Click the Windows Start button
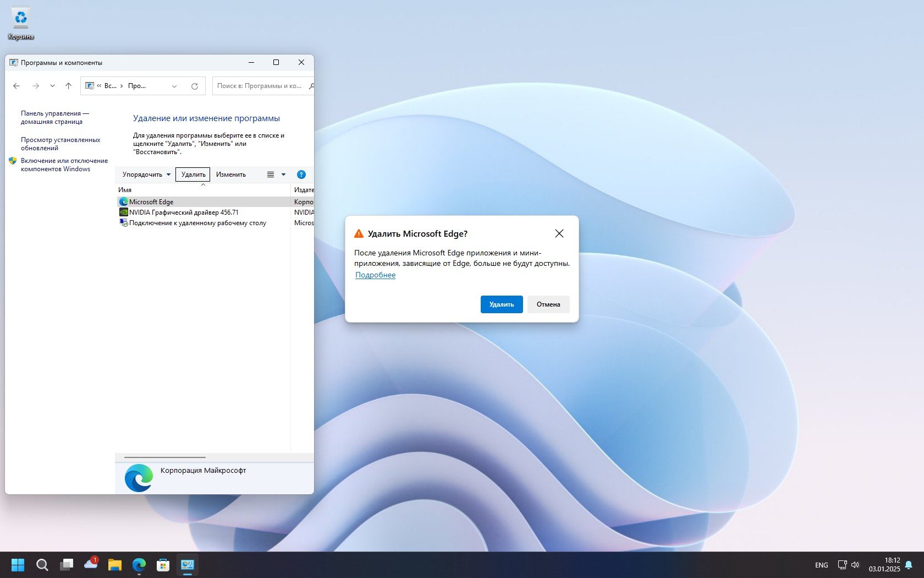Screen dimensions: 924x578 pyautogui.click(x=18, y=565)
